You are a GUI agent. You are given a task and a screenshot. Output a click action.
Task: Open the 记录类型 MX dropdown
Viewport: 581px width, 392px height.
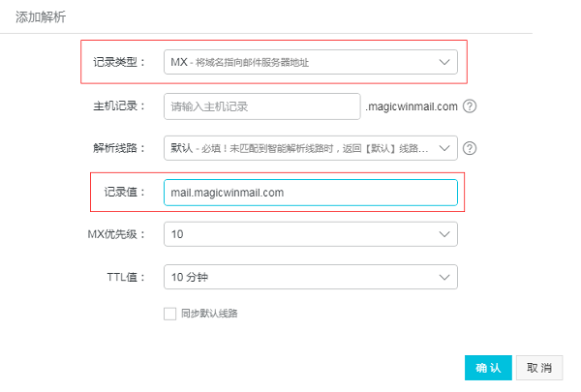(x=311, y=62)
